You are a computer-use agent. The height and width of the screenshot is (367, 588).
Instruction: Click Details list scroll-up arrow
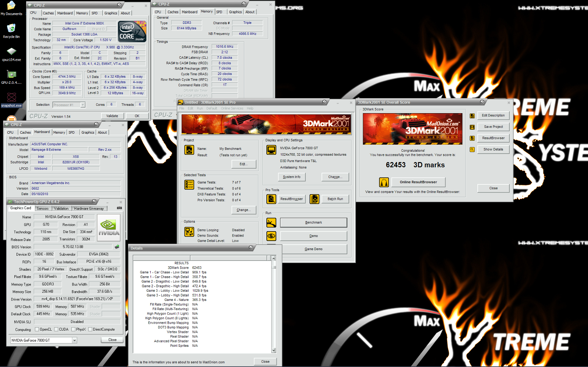(273, 258)
